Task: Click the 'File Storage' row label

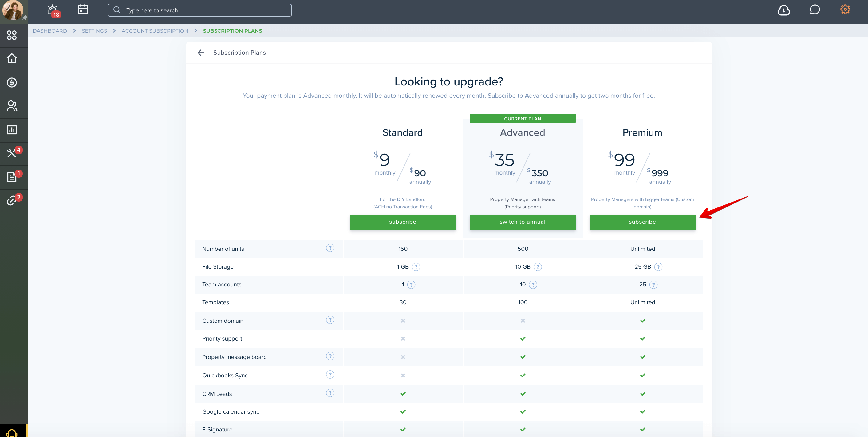Action: pyautogui.click(x=218, y=267)
